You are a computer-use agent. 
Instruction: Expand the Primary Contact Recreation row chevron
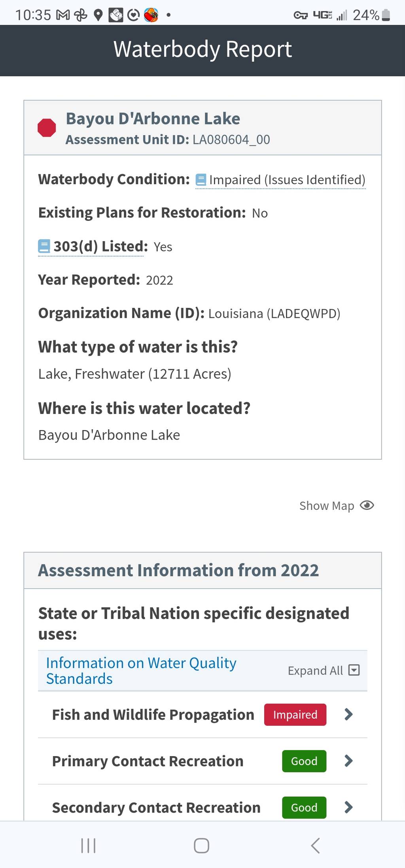(348, 761)
